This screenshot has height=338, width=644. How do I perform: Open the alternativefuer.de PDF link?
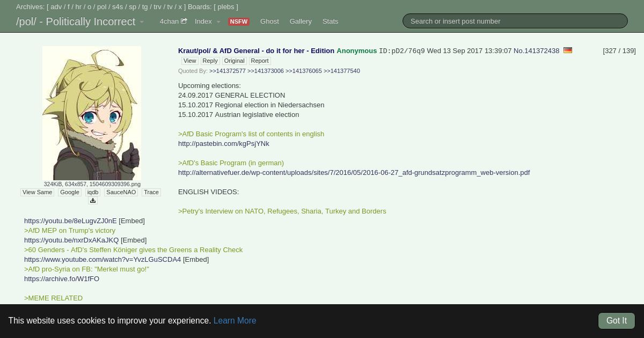coord(354,172)
